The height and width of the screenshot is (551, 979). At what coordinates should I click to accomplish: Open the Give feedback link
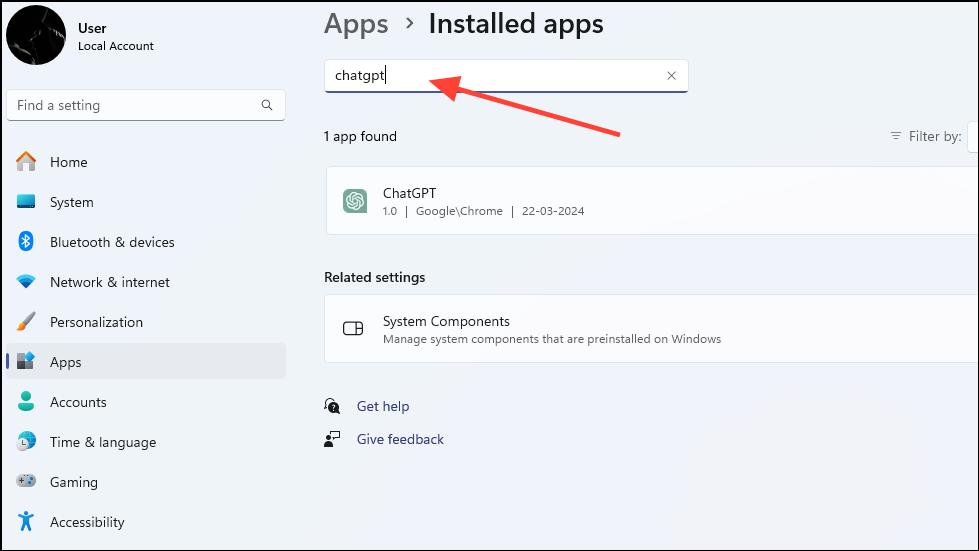pos(400,439)
